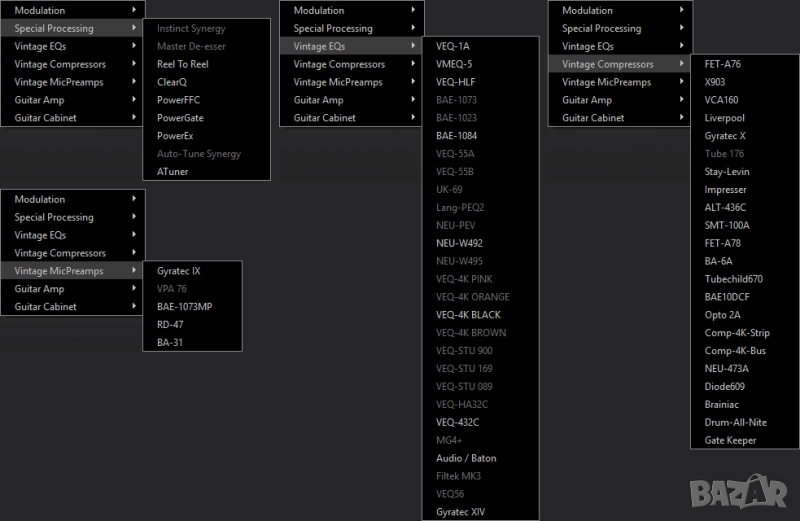Select VEQ-1A from the Vintage EQs list
The height and width of the screenshot is (521, 800).
coord(452,46)
